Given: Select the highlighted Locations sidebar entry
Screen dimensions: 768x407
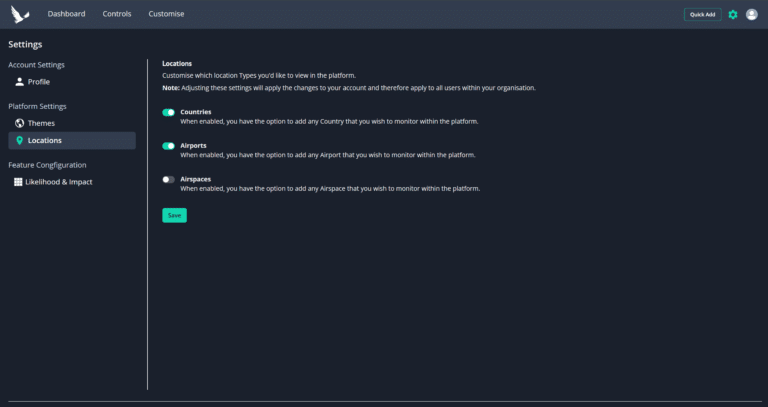Looking at the screenshot, I should 72,141.
